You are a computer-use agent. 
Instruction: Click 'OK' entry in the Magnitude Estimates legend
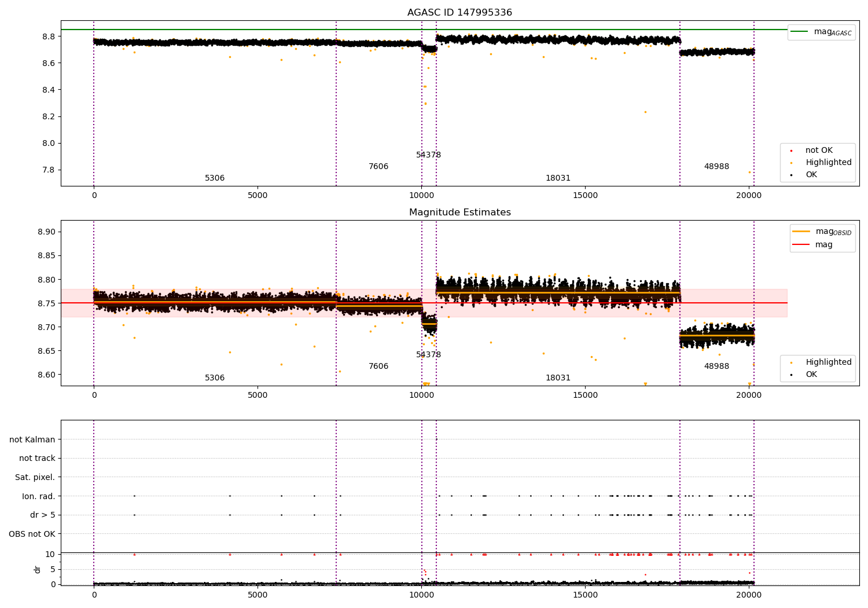click(x=811, y=375)
